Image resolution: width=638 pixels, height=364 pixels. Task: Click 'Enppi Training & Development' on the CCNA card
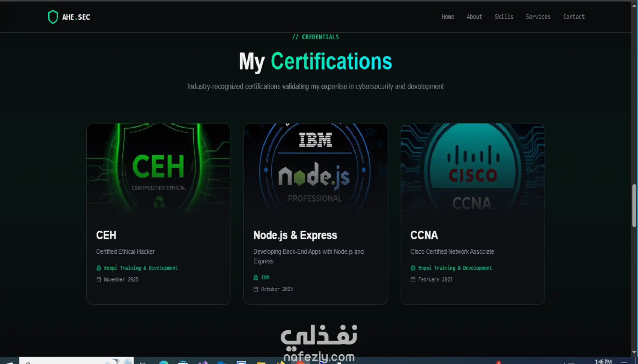tap(455, 268)
